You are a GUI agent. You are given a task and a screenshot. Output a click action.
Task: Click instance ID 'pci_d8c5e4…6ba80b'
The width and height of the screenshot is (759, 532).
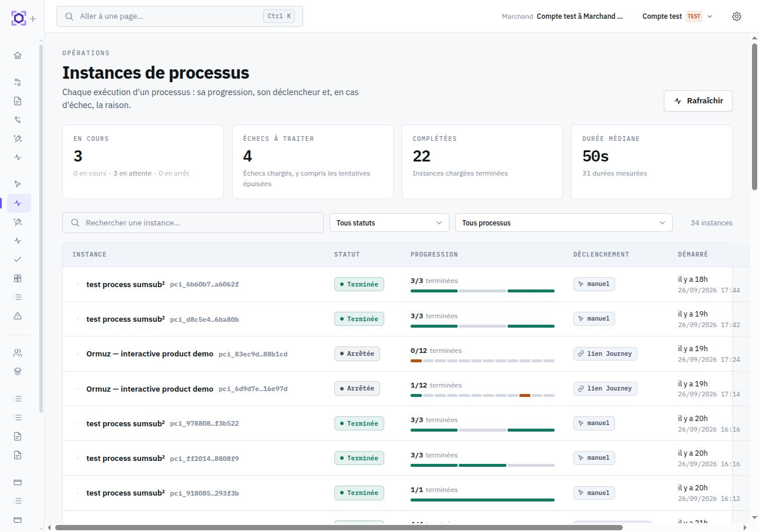click(204, 319)
